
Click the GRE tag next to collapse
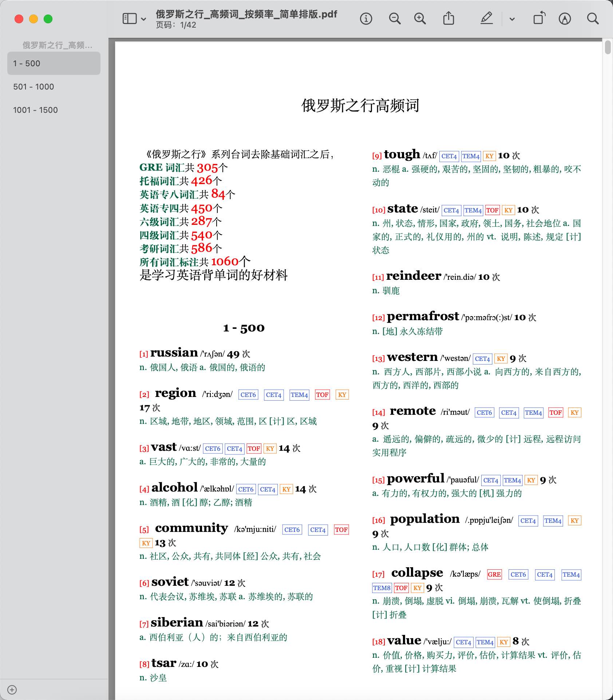(494, 575)
